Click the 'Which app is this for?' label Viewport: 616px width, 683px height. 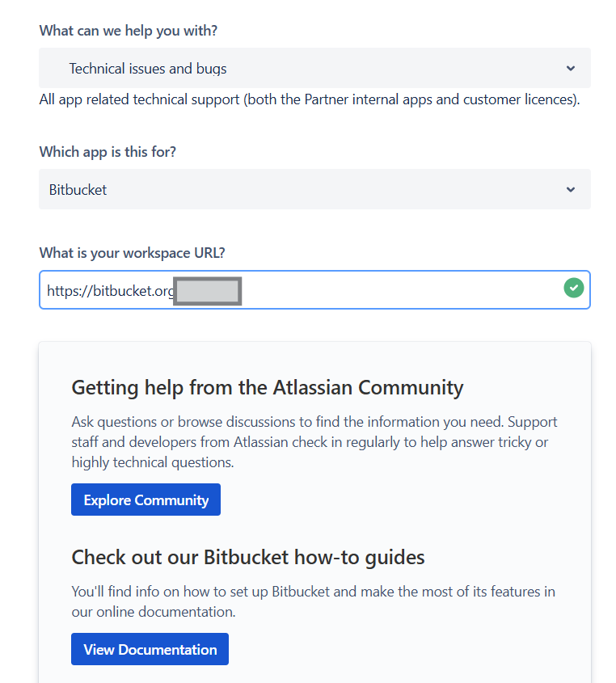click(x=108, y=152)
